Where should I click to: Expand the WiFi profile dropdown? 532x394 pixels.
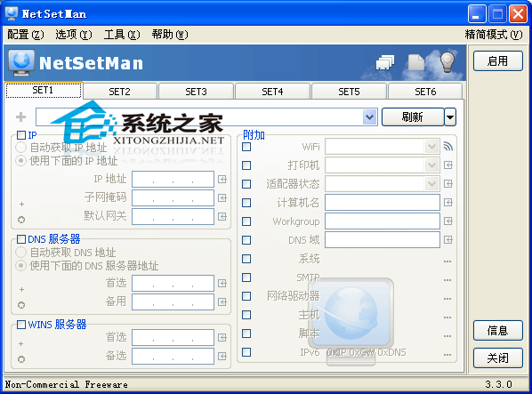pos(431,147)
